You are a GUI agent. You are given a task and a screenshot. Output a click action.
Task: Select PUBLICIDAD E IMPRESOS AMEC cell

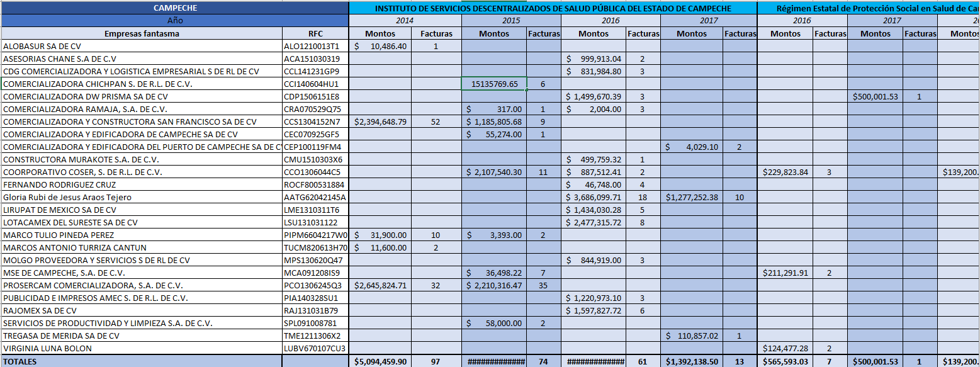click(x=142, y=298)
